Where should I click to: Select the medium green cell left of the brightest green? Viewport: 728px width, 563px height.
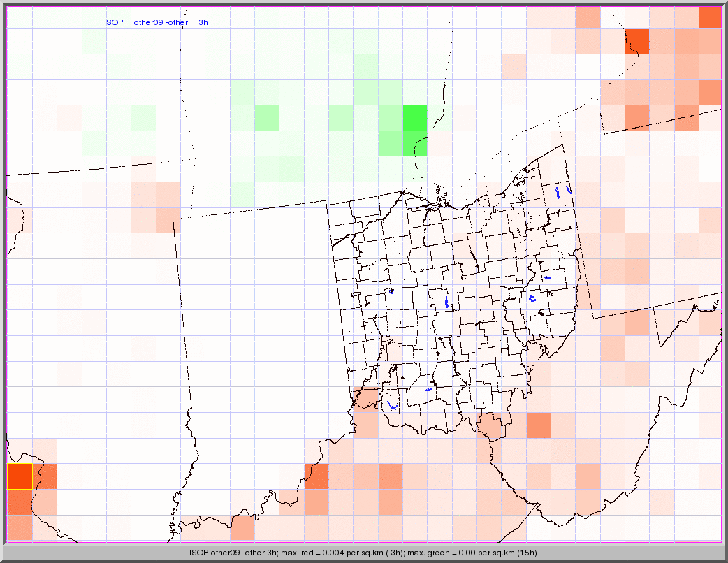pyautogui.click(x=390, y=118)
